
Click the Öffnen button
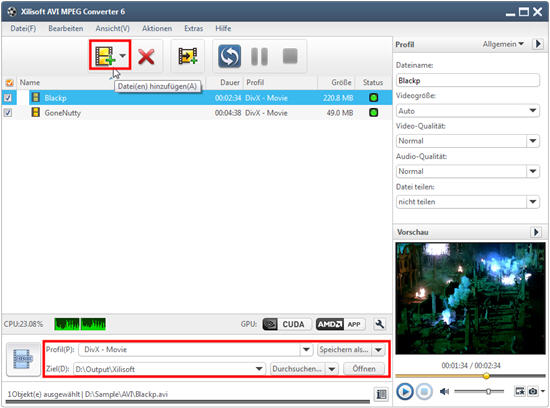coord(364,369)
